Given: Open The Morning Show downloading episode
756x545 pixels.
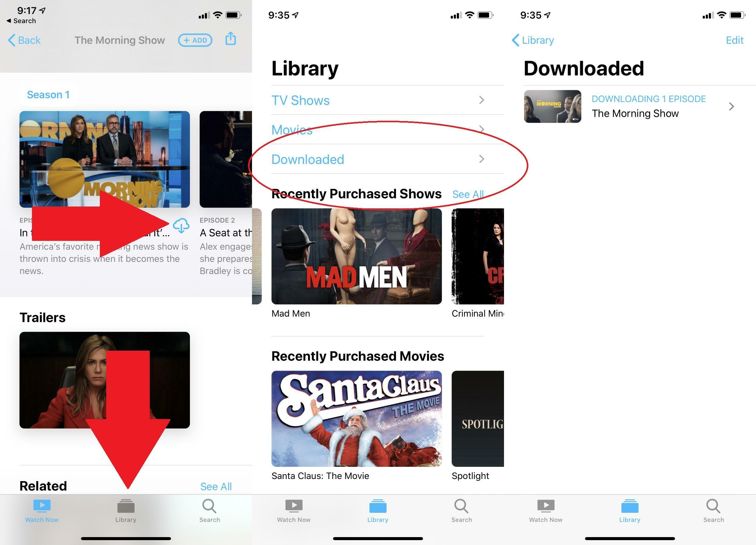Looking at the screenshot, I should pyautogui.click(x=631, y=107).
